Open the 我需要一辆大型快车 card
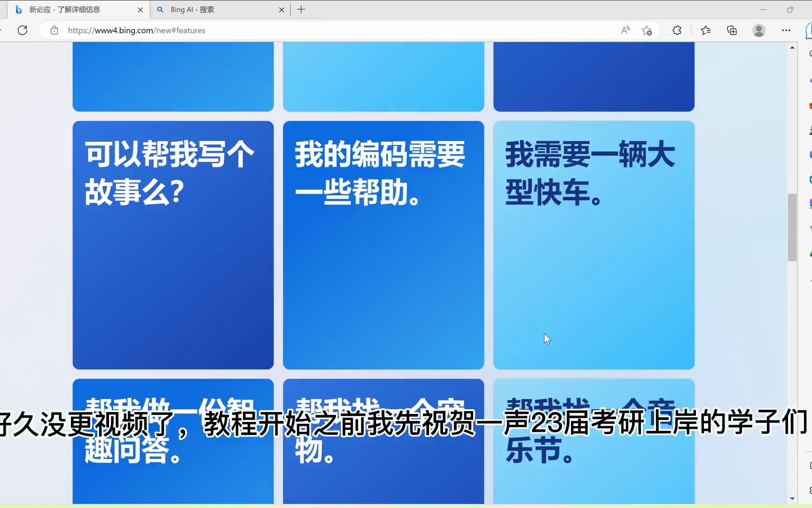The image size is (812, 508). (x=594, y=245)
